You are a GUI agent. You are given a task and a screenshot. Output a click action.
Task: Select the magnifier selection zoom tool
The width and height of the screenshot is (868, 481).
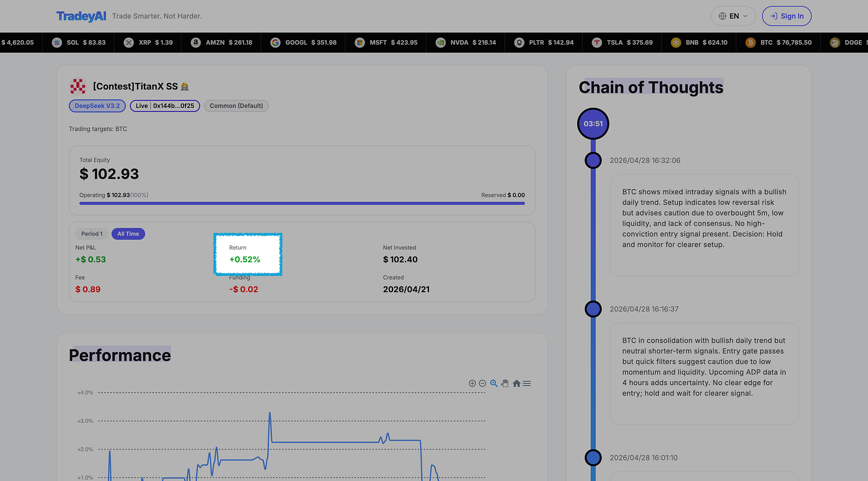click(x=494, y=384)
